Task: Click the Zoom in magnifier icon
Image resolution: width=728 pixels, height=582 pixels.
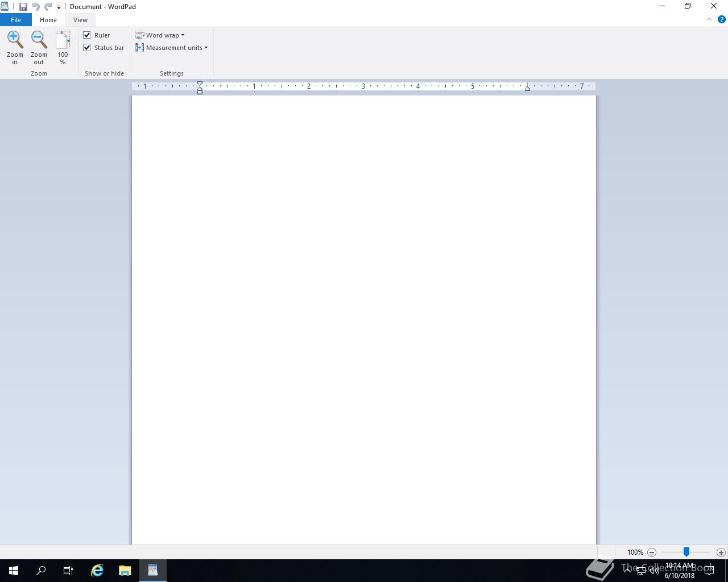Action: point(15,40)
